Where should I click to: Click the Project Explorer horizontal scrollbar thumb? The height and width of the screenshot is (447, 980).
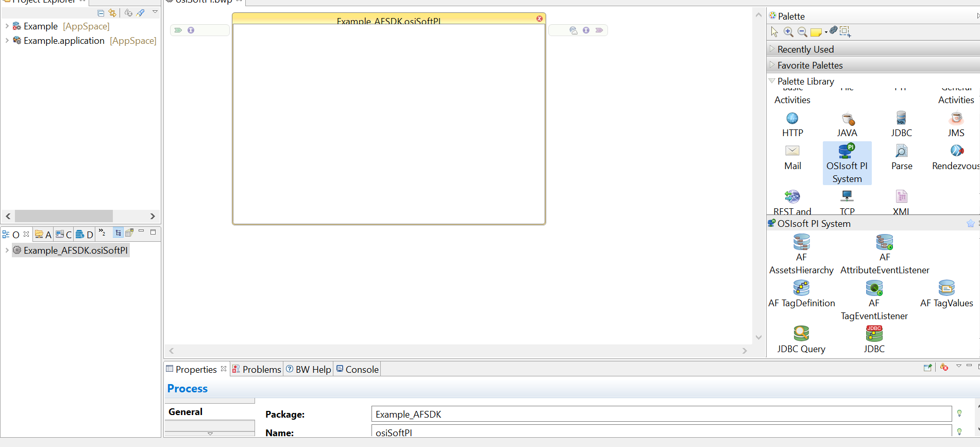64,216
